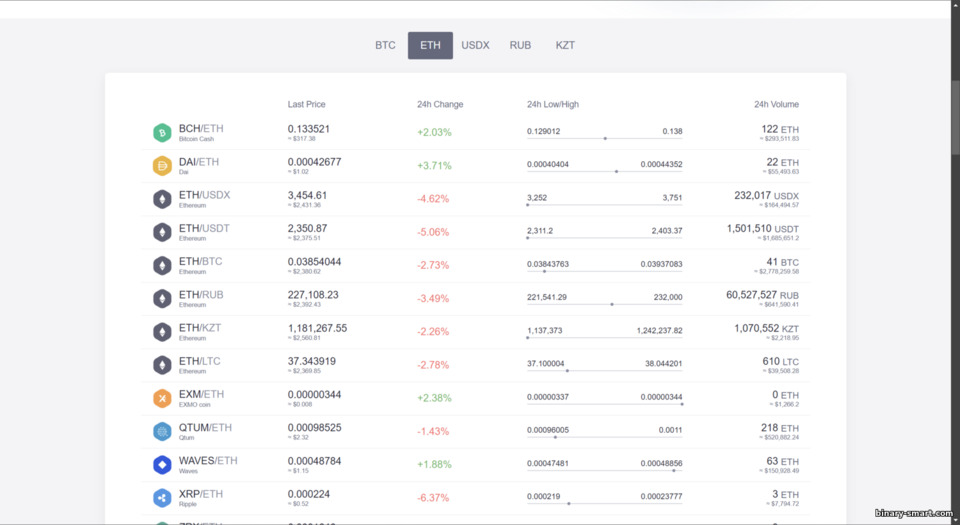This screenshot has height=525, width=960.
Task: Click the 1,501,510 USDT volume value
Action: coord(763,229)
